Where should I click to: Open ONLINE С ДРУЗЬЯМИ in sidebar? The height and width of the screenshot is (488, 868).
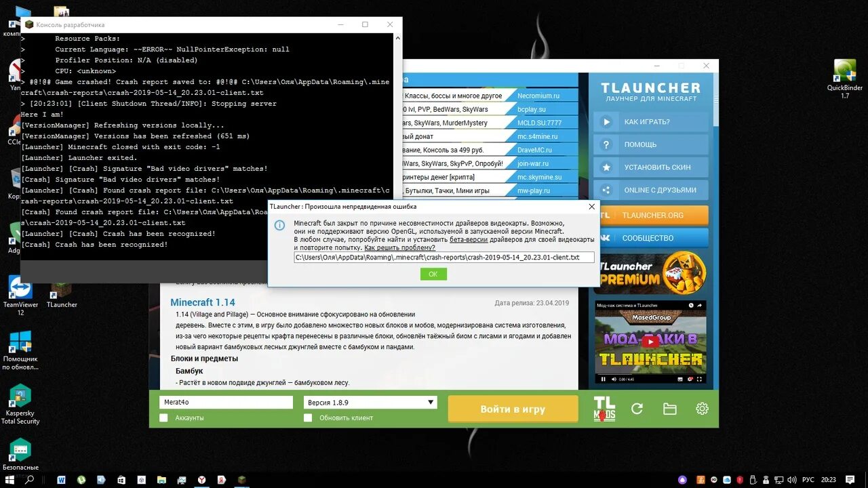coord(651,190)
